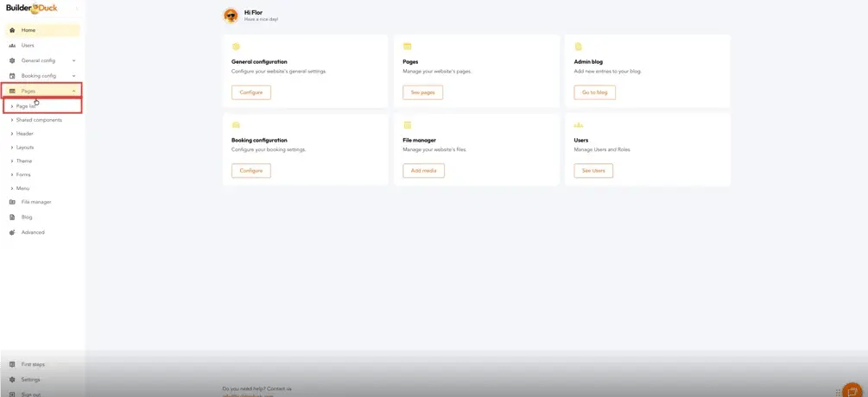868x397 pixels.
Task: Click the General config gear icon
Action: click(x=12, y=60)
